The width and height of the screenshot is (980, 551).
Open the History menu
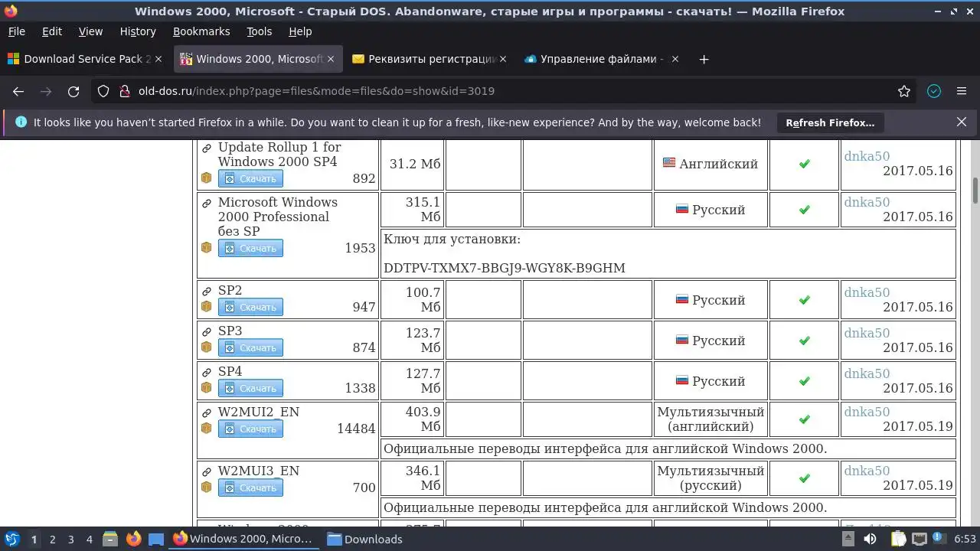click(138, 31)
